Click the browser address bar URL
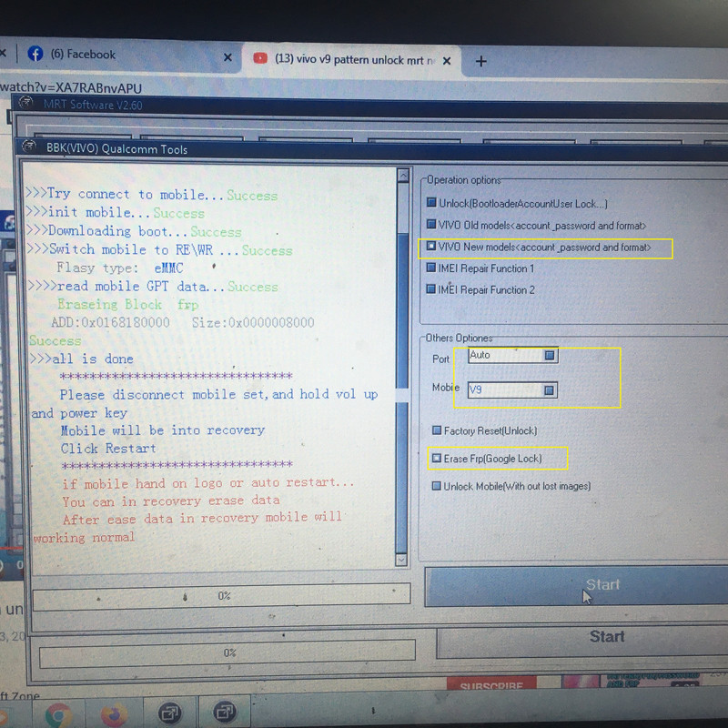This screenshot has width=728, height=728. [71, 87]
